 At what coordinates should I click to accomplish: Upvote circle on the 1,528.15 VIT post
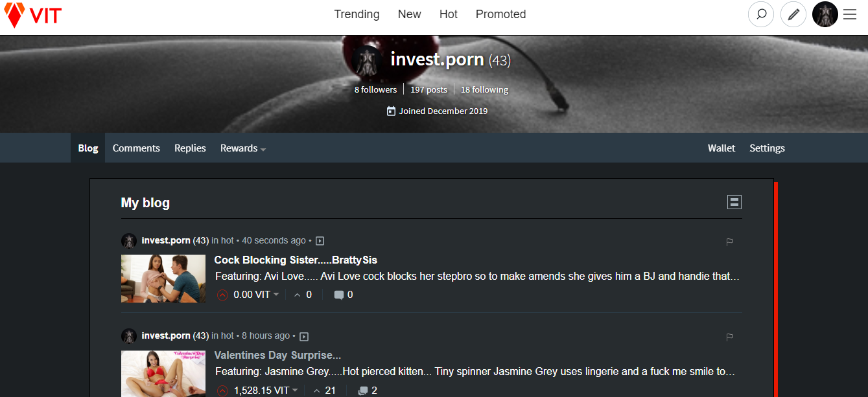[222, 391]
